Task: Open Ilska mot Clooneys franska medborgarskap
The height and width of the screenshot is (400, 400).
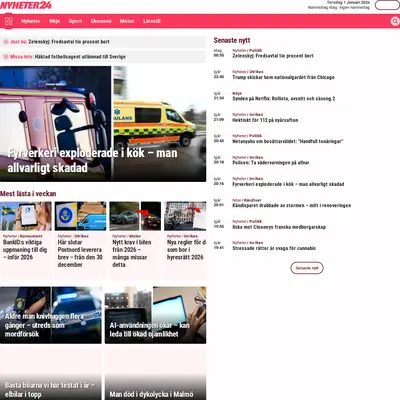Action: (279, 227)
